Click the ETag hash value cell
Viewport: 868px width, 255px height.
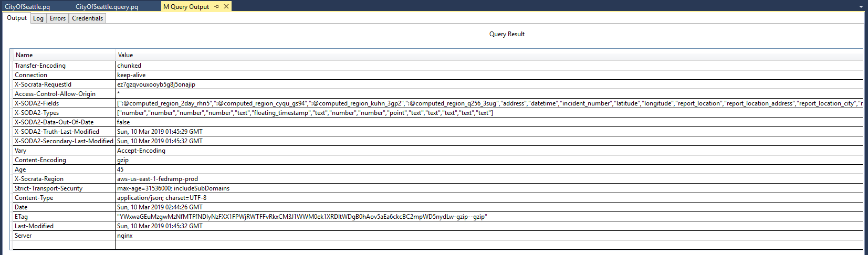point(489,217)
